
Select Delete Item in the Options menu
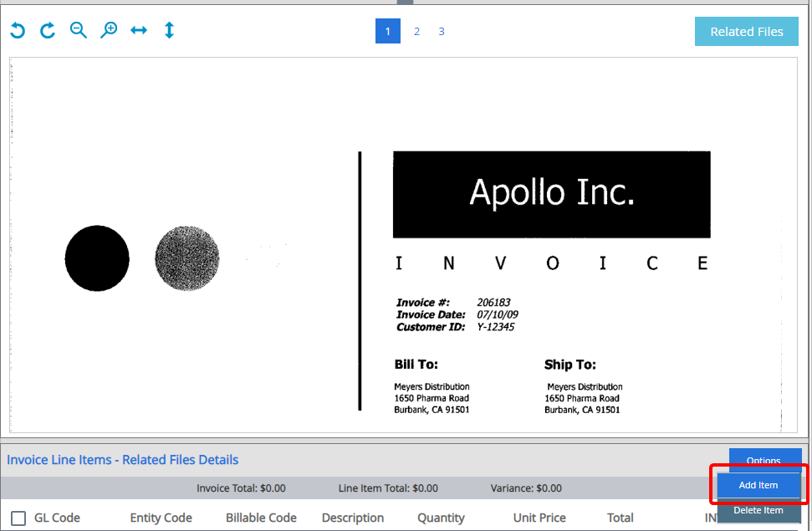(758, 510)
